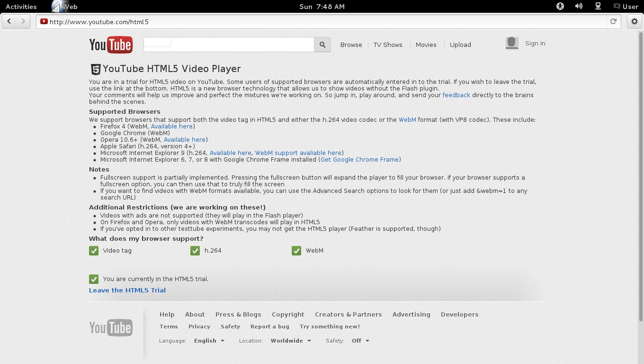Open the Advertising footer link
Image resolution: width=644 pixels, height=364 pixels.
tap(411, 314)
